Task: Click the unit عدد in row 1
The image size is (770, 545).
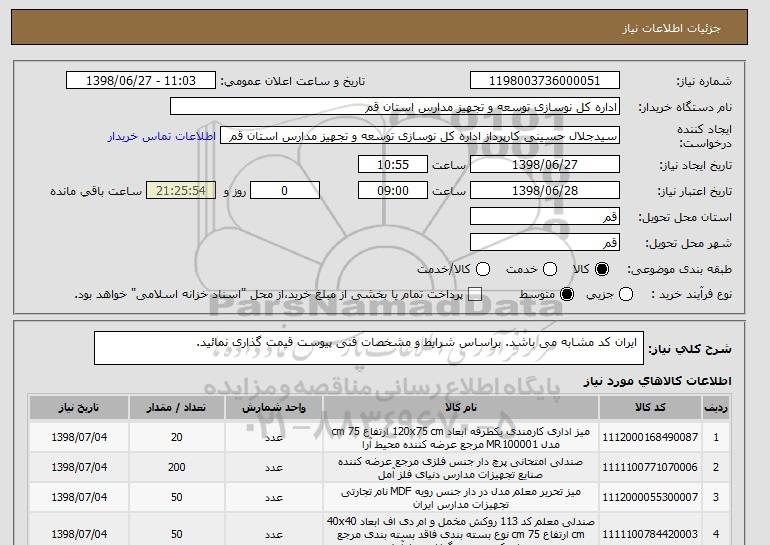Action: pos(274,437)
